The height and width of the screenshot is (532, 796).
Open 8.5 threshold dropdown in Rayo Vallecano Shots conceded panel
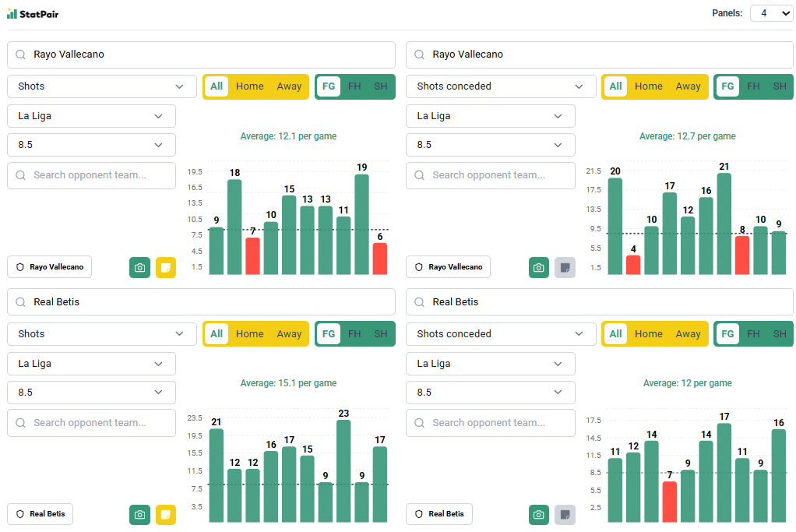[490, 145]
